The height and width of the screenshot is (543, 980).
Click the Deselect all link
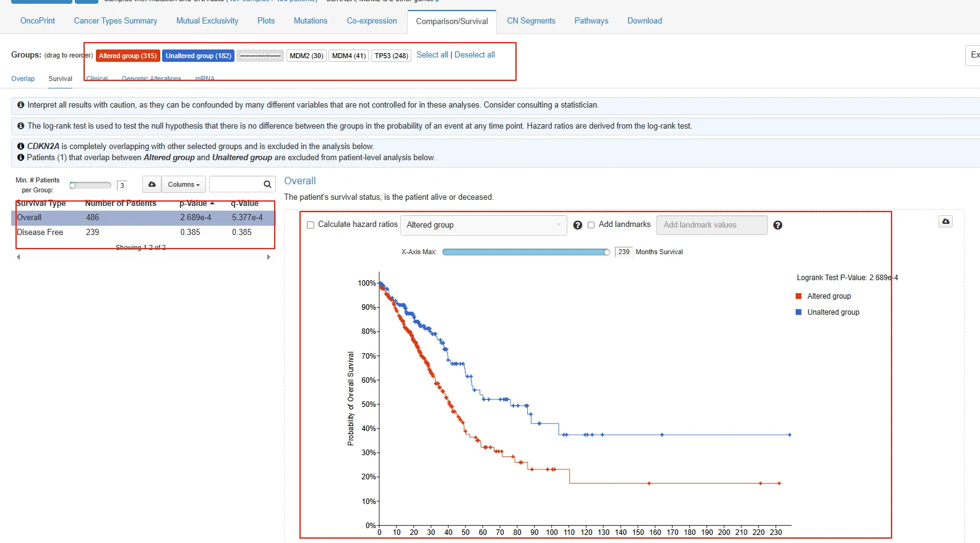pyautogui.click(x=475, y=55)
